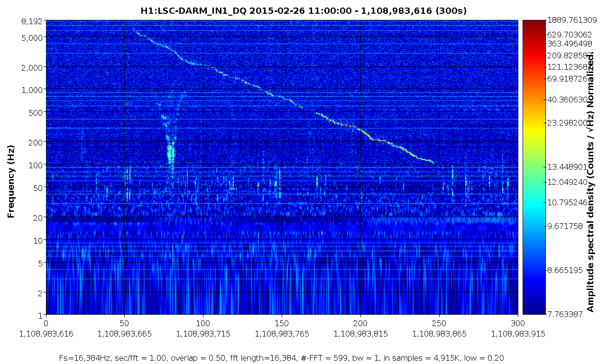Click the color scale value 13.448901
This screenshot has height=364, width=607.
pyautogui.click(x=567, y=167)
